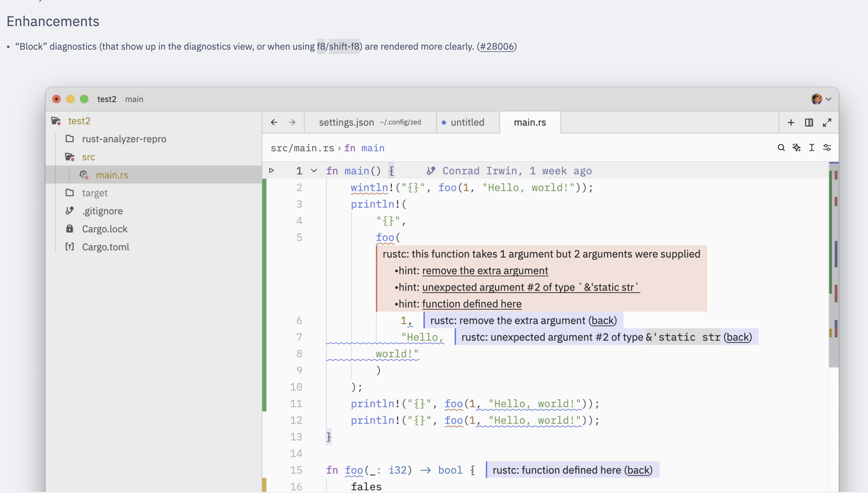
Task: Open editor controls sliders icon
Action: coord(827,148)
